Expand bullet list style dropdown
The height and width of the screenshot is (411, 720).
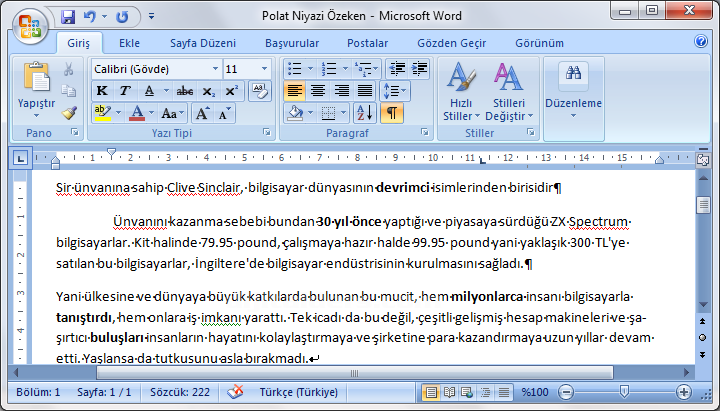(310, 69)
